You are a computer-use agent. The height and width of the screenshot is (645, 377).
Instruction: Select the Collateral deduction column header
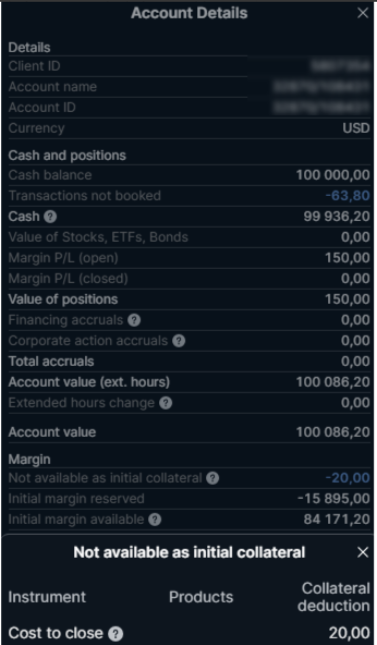334,597
